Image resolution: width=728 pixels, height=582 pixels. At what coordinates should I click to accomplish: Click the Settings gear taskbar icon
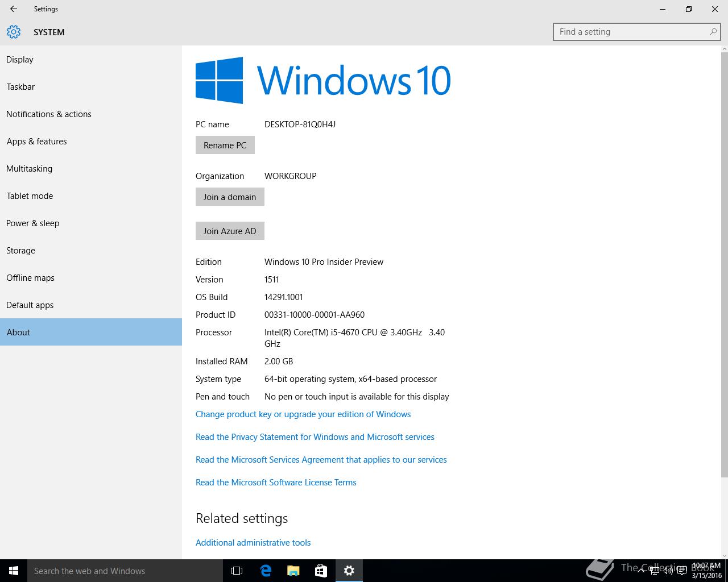click(349, 571)
